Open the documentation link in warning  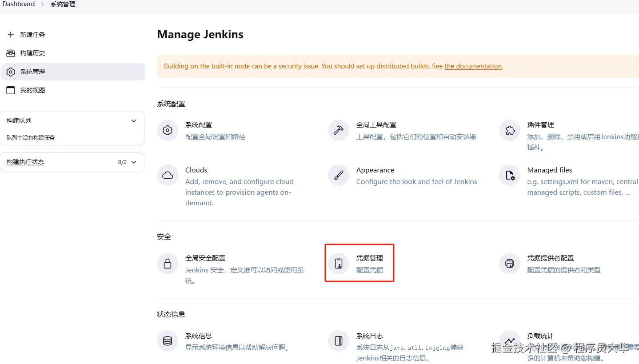[x=473, y=66]
